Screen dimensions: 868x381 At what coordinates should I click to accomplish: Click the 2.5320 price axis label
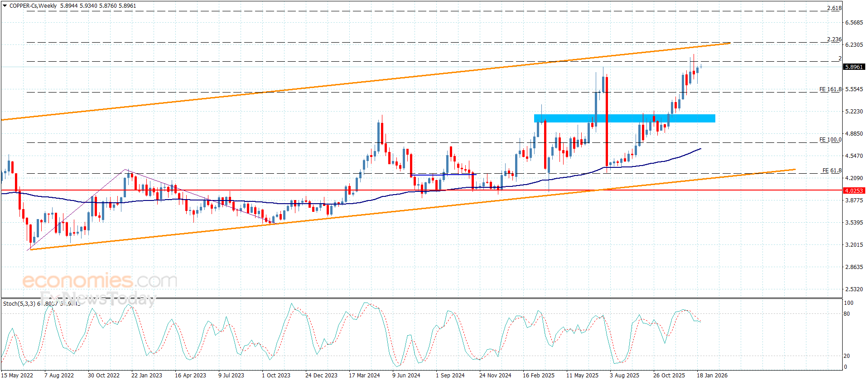(854, 289)
